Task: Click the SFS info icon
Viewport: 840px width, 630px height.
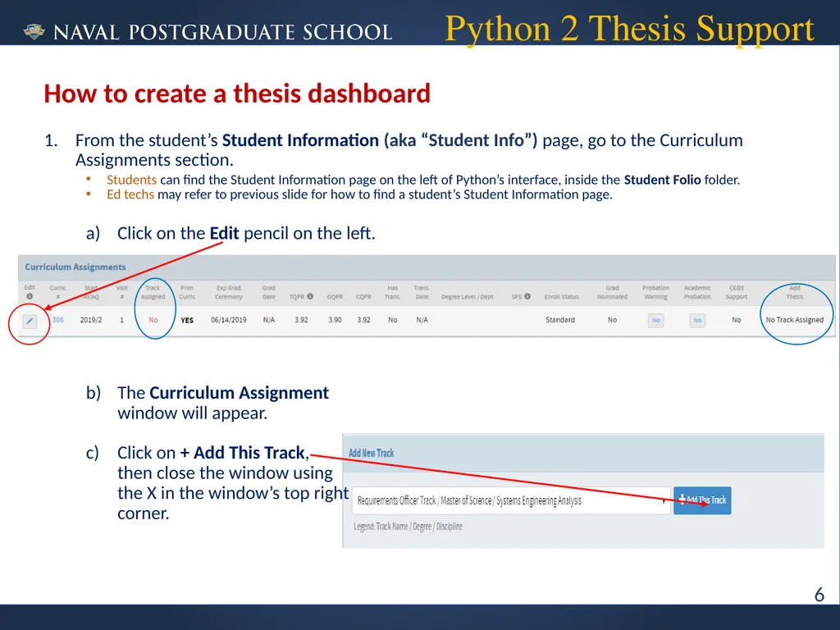Action: (x=527, y=296)
